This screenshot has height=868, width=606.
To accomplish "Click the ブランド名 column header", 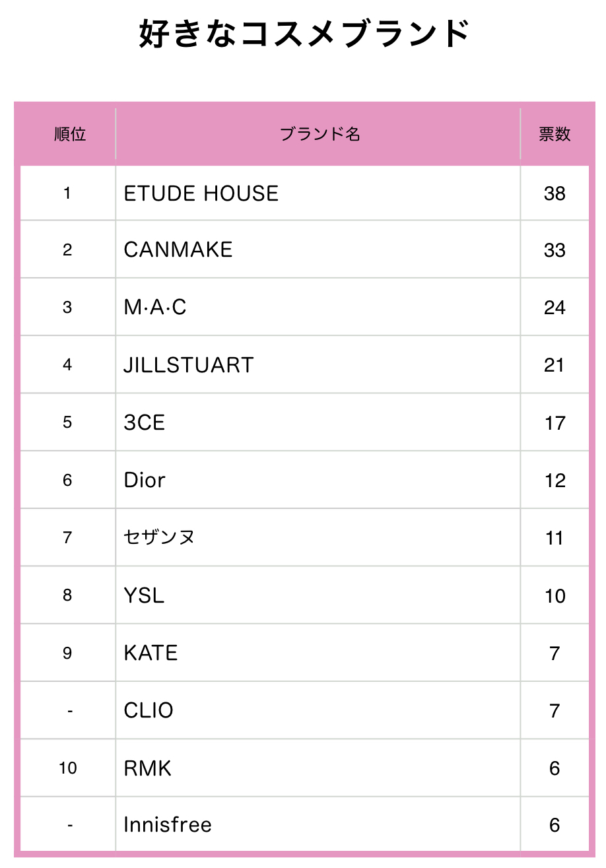I will 320,134.
